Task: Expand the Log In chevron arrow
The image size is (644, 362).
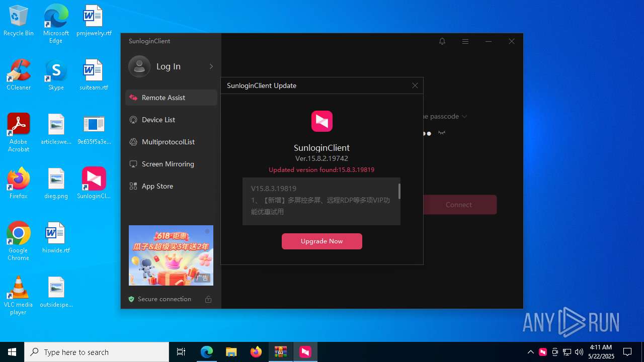Action: (211, 66)
